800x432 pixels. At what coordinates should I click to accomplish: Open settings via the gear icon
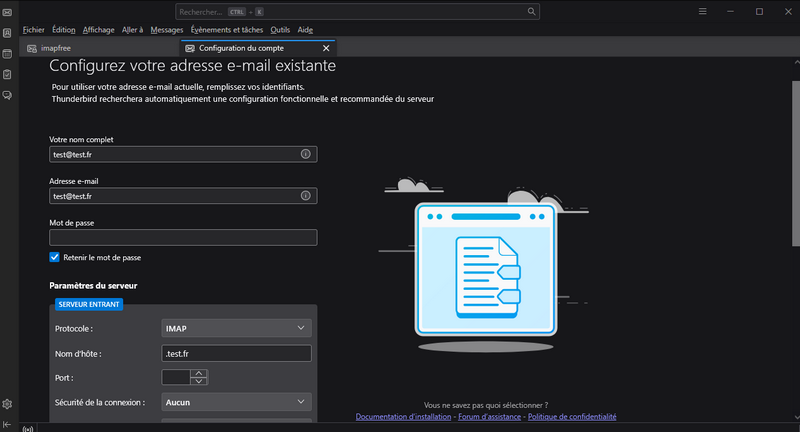tap(7, 404)
